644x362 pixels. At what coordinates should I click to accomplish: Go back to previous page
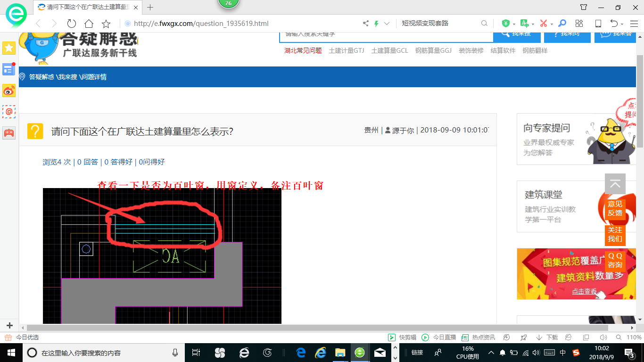(38, 24)
